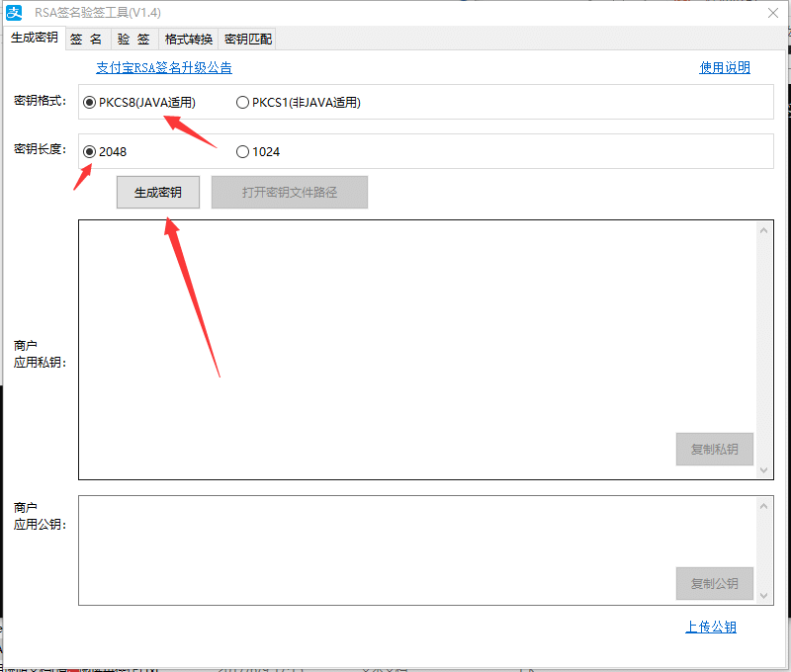Switch to the 签名 tab

(87, 40)
